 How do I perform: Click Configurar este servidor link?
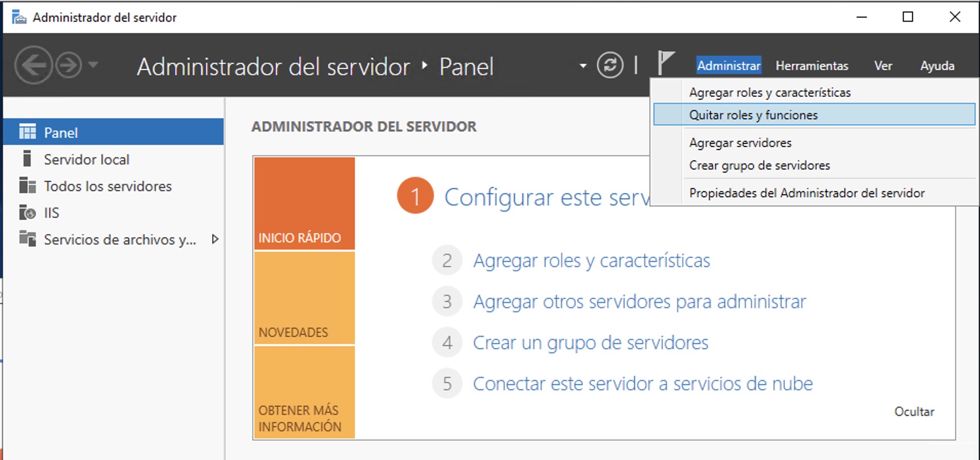pos(547,198)
